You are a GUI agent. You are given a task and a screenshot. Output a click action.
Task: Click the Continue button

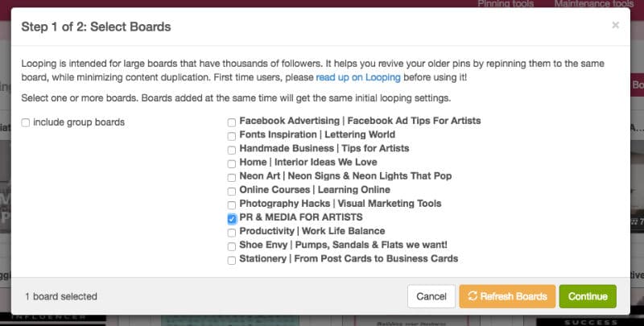tap(588, 296)
